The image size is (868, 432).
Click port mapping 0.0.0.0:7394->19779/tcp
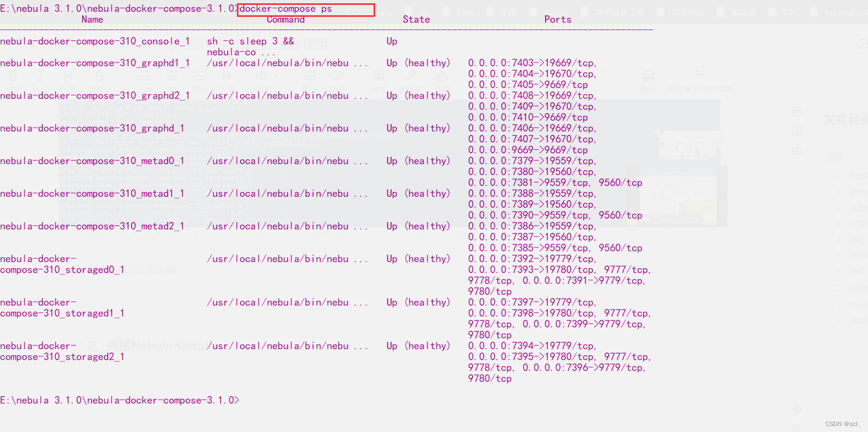coord(531,346)
